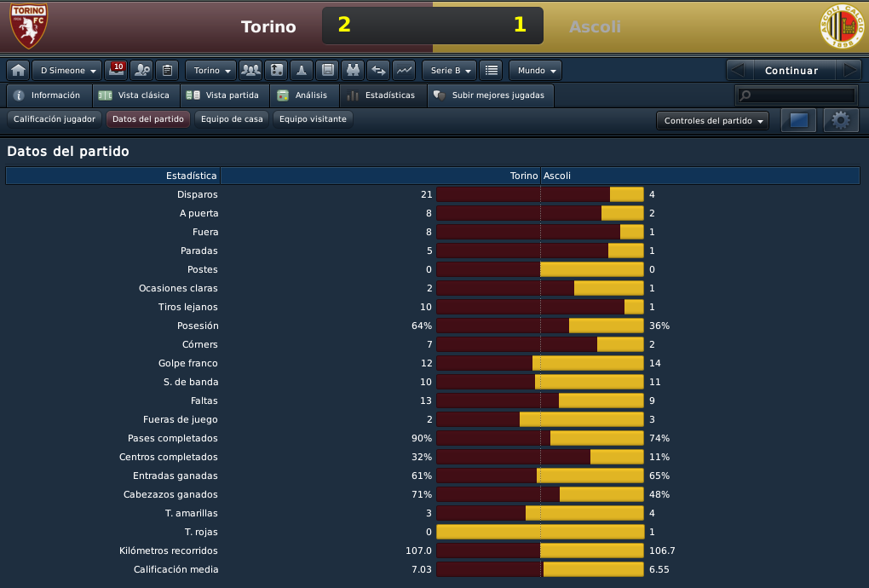Open the squad players icon
The height and width of the screenshot is (588, 869).
click(250, 71)
